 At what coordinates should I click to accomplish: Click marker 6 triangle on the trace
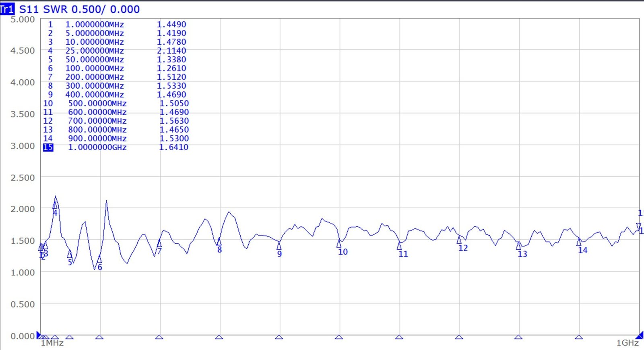[x=99, y=259]
